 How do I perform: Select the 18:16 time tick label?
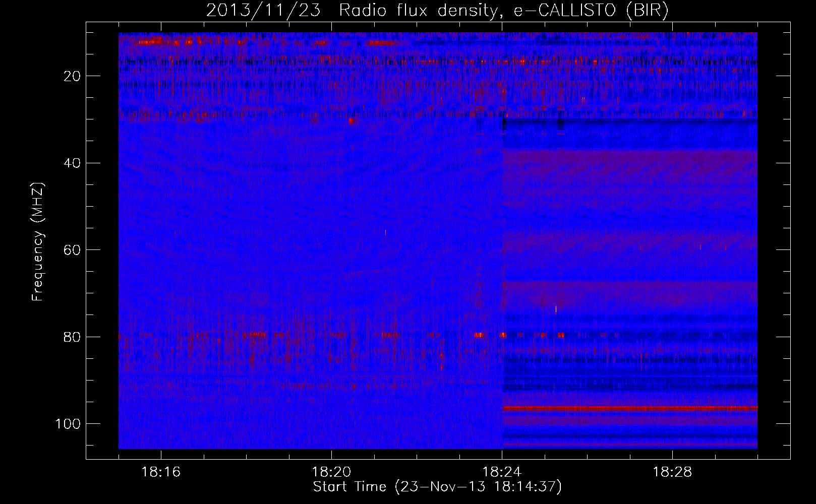(161, 472)
